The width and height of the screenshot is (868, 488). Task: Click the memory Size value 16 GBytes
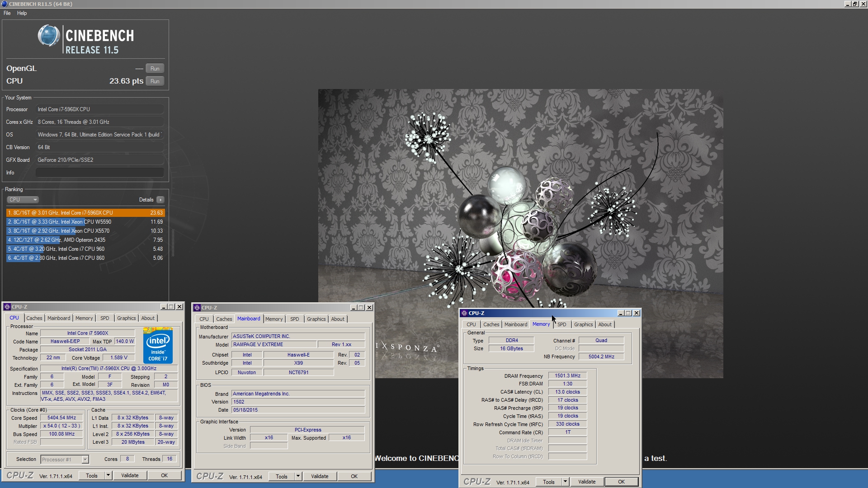[x=511, y=349]
